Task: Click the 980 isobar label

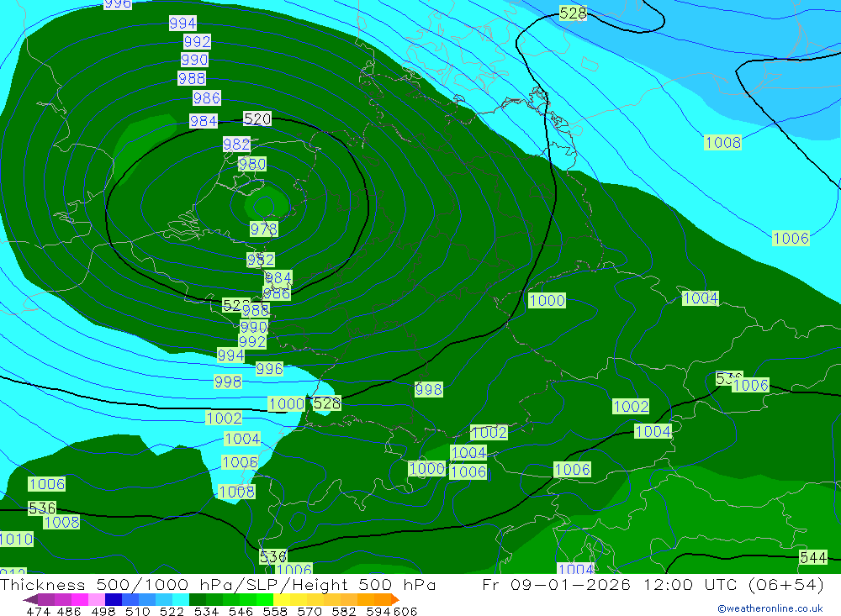Action: click(251, 164)
